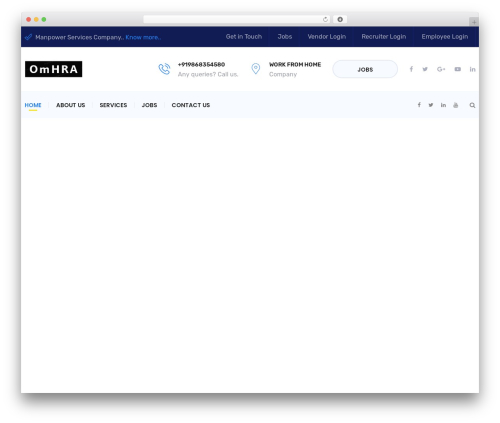Open Employee Login link
This screenshot has width=500, height=423.
(445, 37)
